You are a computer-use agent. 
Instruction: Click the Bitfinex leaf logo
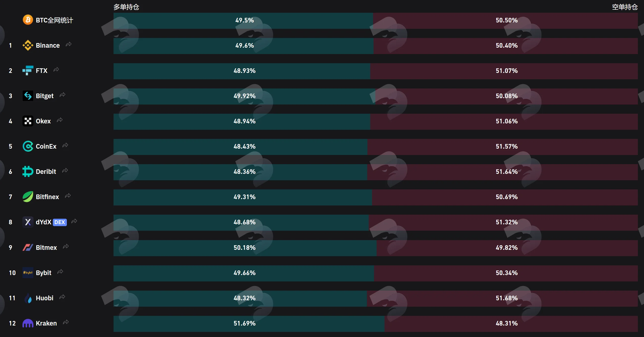click(x=28, y=197)
